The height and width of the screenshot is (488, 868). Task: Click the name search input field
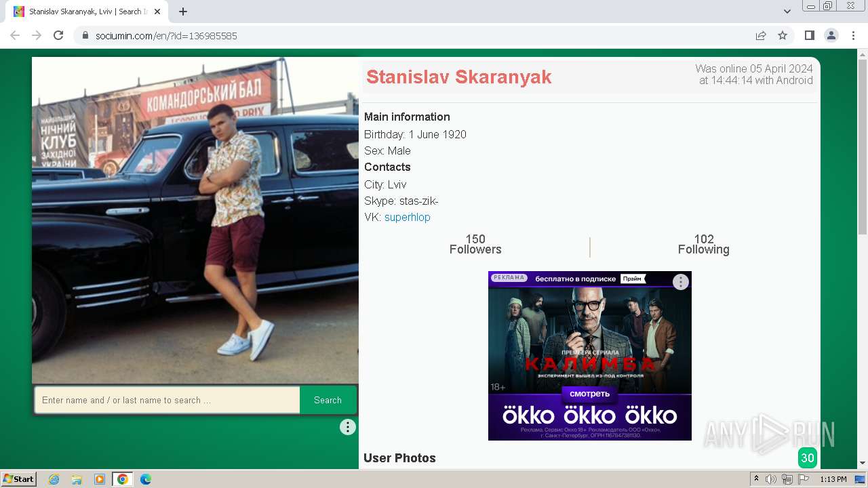pyautogui.click(x=167, y=400)
